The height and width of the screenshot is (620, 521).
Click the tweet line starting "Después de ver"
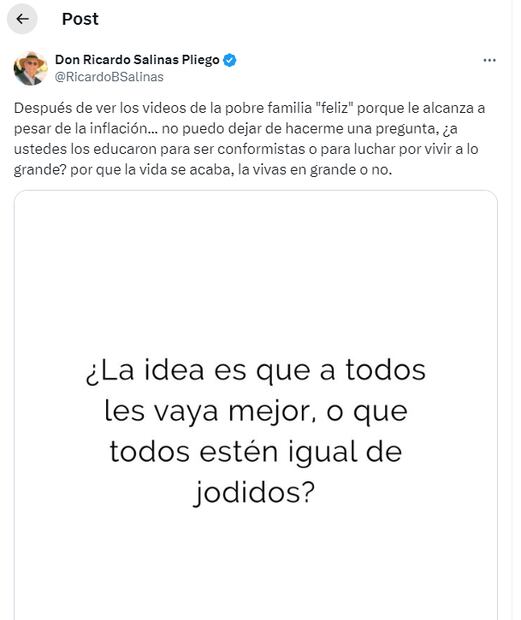[x=249, y=108]
